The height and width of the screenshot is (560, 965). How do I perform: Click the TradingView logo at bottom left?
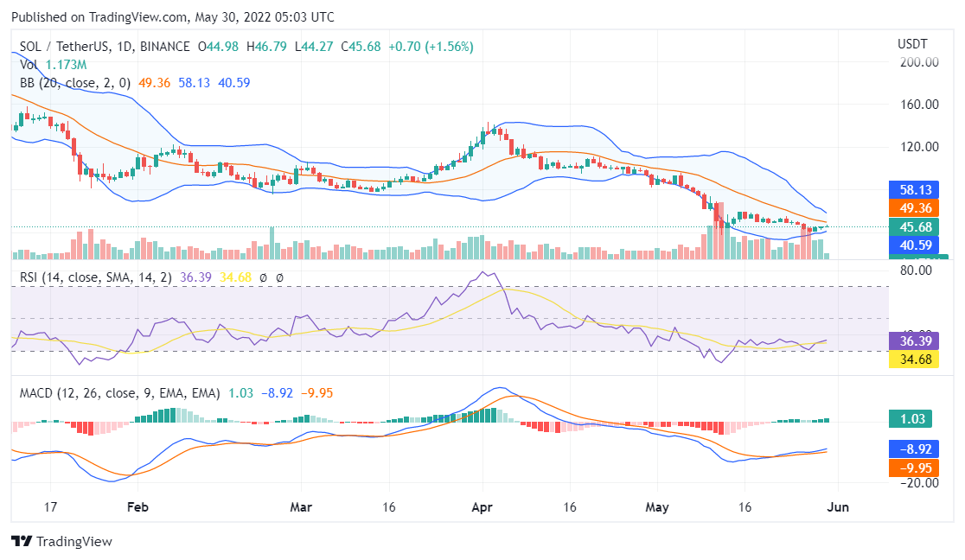61,541
